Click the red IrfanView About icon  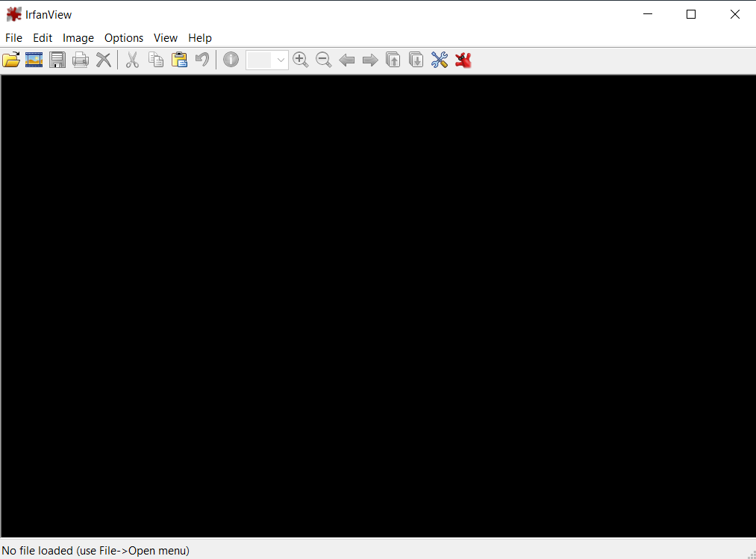463,60
